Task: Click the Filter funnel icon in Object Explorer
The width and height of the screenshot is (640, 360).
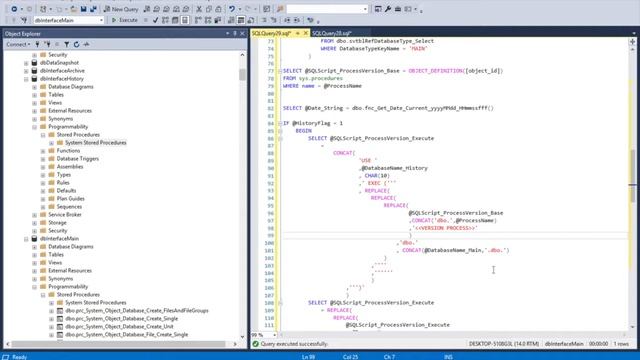Action: [x=67, y=44]
